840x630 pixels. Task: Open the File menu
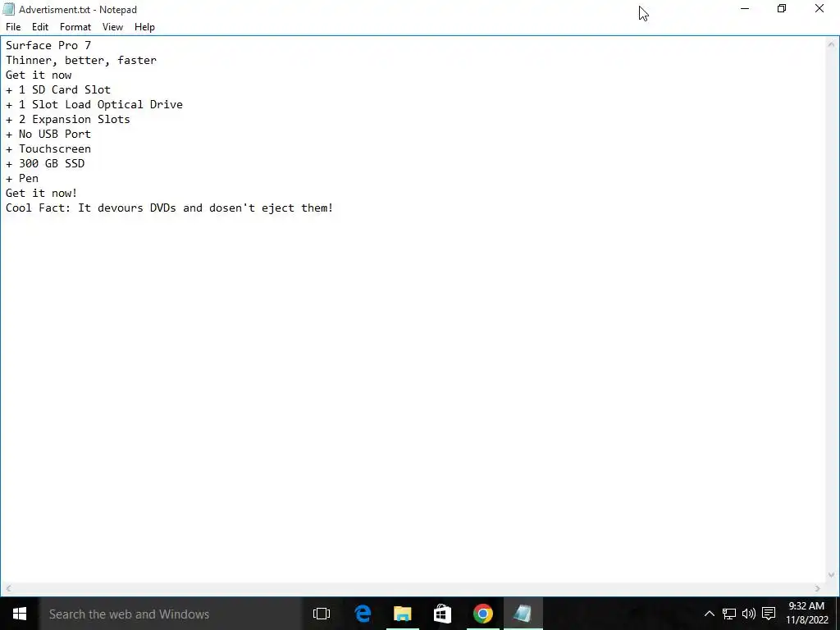pyautogui.click(x=13, y=27)
